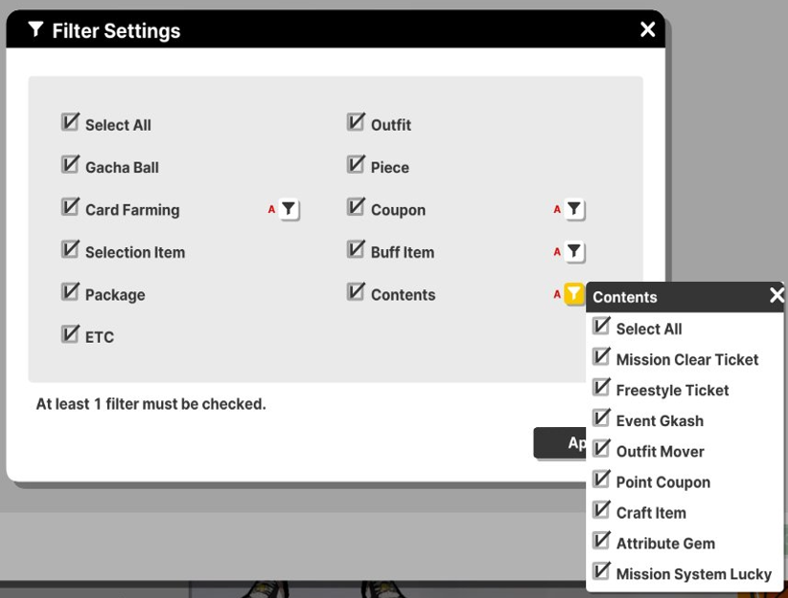Close the Filter Settings dialog
788x598 pixels.
[x=648, y=30]
